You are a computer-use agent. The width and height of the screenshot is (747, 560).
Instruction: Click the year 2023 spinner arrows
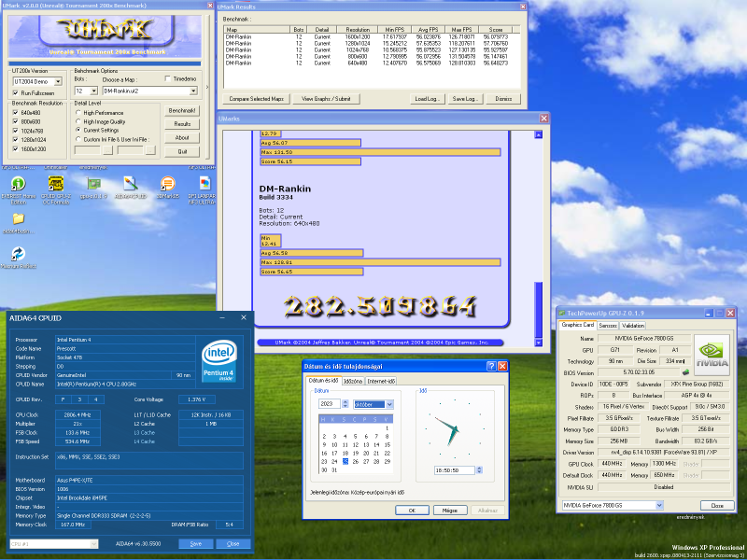[x=345, y=404]
